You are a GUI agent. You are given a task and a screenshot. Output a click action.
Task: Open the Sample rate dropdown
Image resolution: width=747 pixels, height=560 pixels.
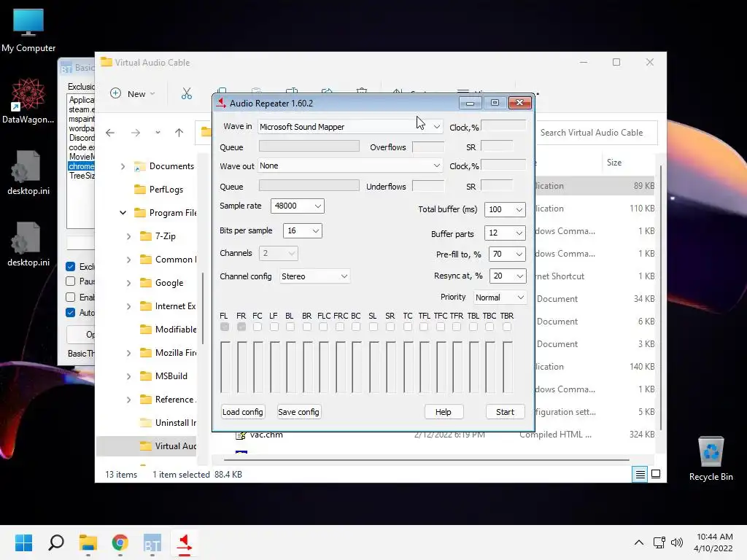click(298, 206)
